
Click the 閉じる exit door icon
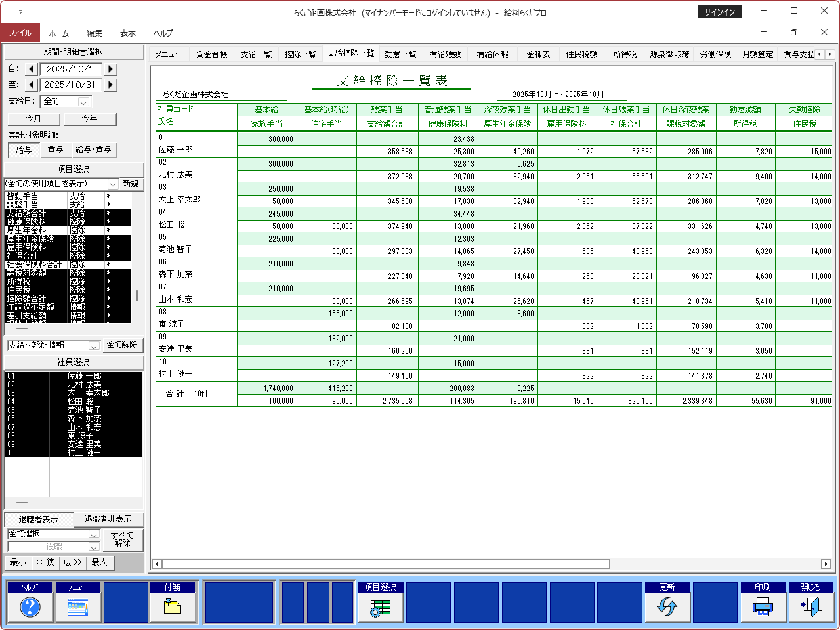tap(810, 607)
